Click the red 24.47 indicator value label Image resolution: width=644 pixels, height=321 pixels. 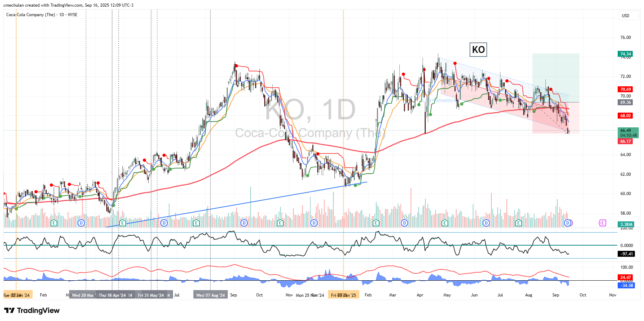click(x=625, y=277)
